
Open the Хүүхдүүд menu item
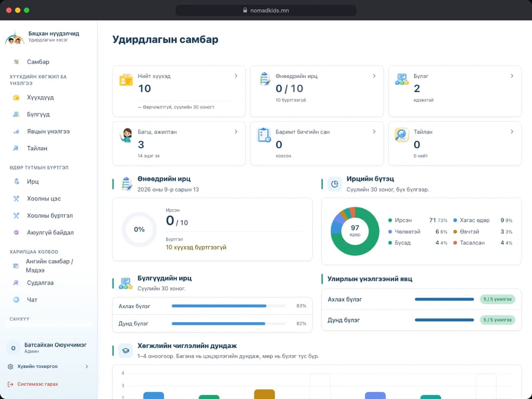pos(49,98)
